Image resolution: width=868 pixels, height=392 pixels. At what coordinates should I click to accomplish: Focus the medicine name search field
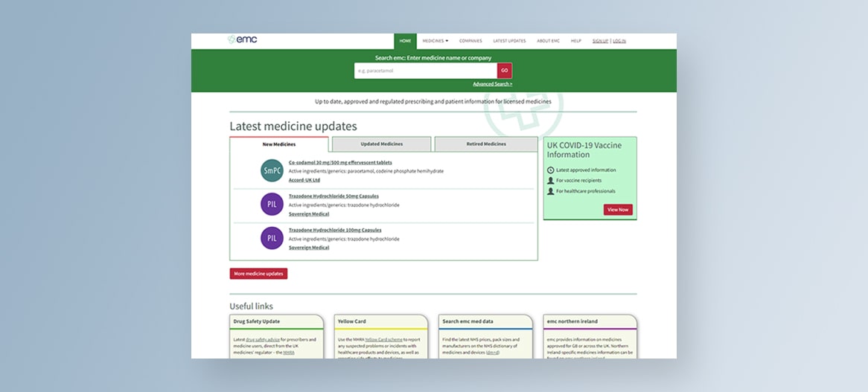click(x=425, y=71)
